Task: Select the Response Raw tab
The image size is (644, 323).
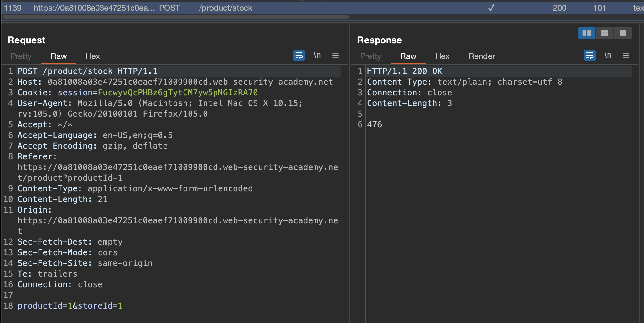Action: (x=408, y=56)
